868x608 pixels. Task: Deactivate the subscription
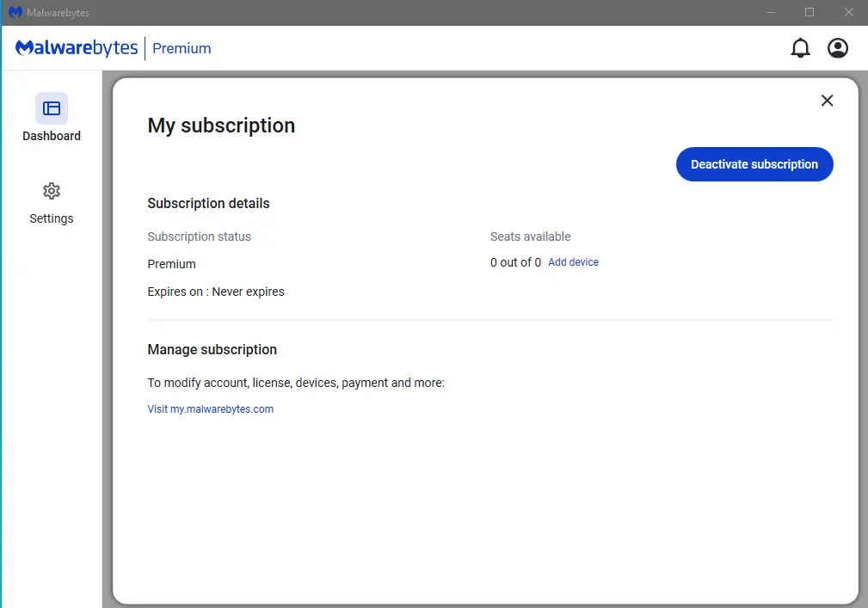click(x=754, y=164)
